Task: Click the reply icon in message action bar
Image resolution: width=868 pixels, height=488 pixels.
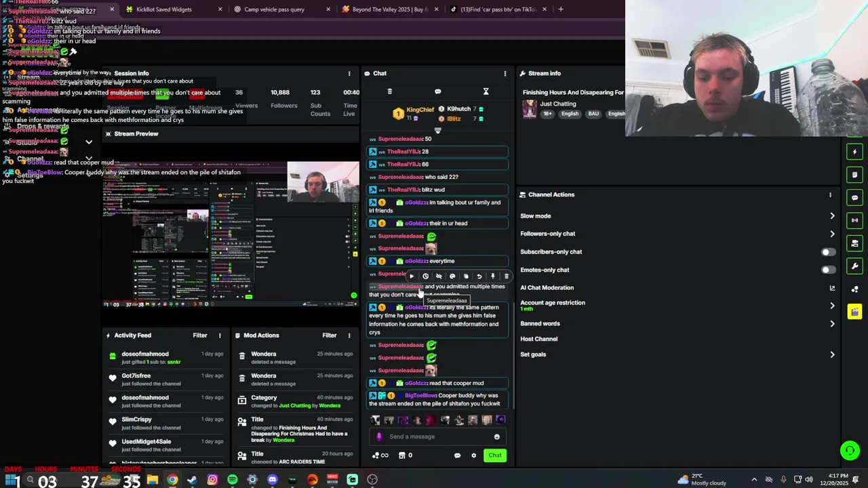Action: point(452,277)
